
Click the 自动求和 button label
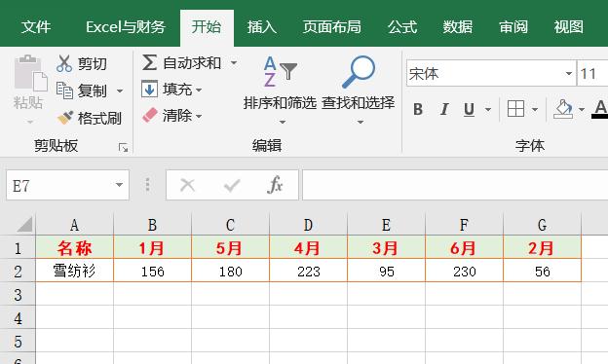192,62
